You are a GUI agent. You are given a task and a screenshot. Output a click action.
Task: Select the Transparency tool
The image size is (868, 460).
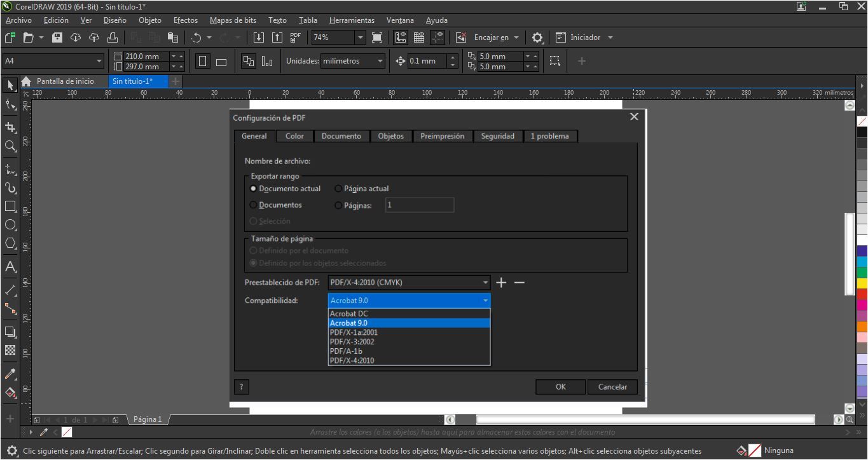[x=10, y=350]
